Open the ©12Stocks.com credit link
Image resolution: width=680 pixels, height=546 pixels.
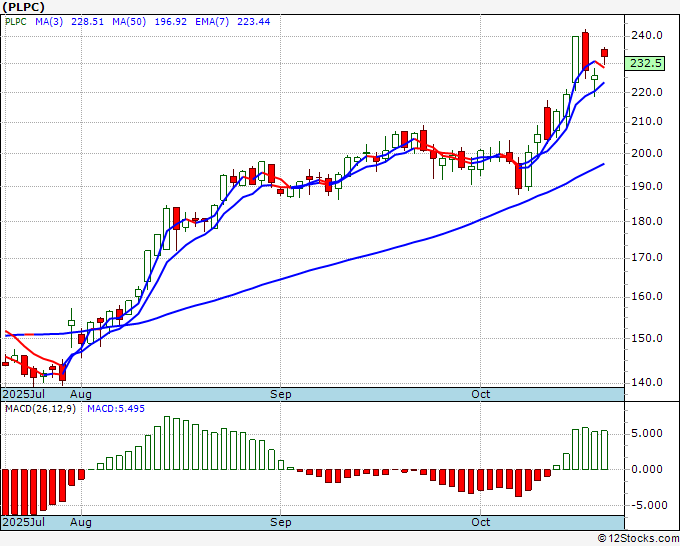638,539
